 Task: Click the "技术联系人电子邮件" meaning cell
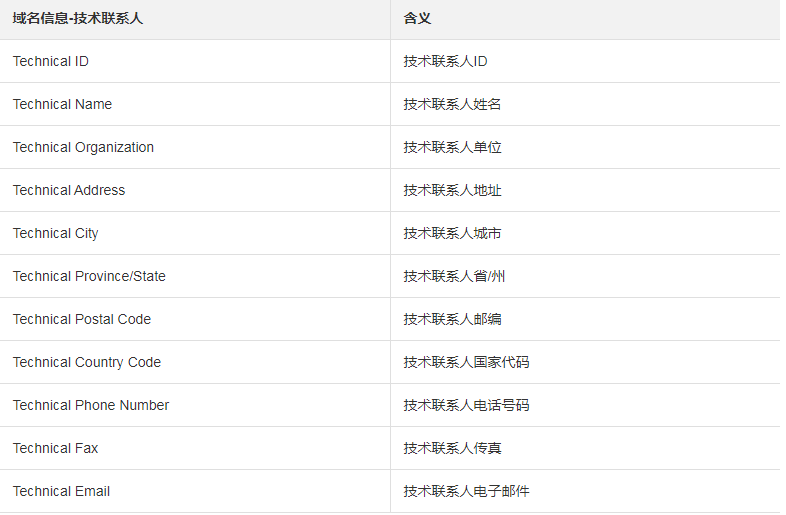pos(466,492)
